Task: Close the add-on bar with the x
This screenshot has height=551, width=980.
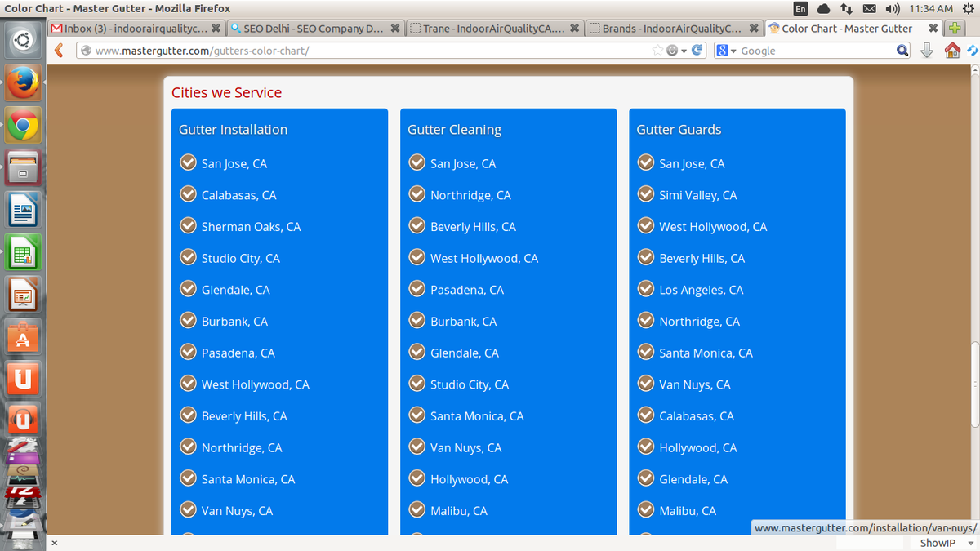Action: 55,543
